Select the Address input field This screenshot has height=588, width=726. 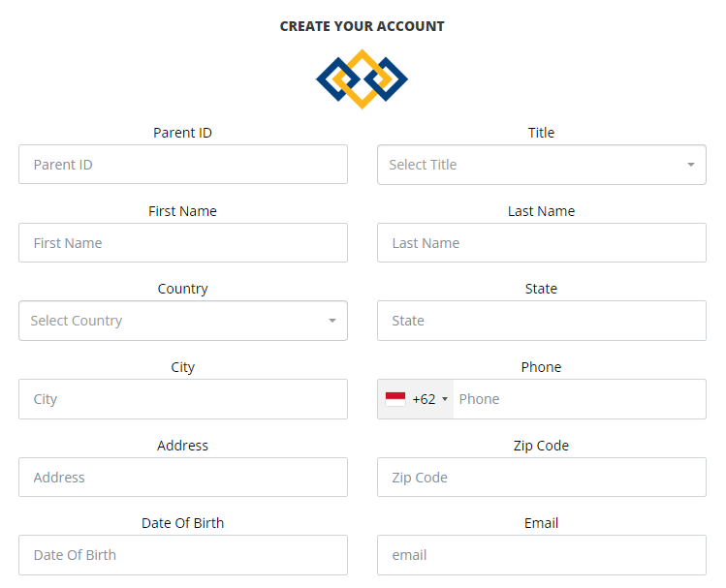183,477
